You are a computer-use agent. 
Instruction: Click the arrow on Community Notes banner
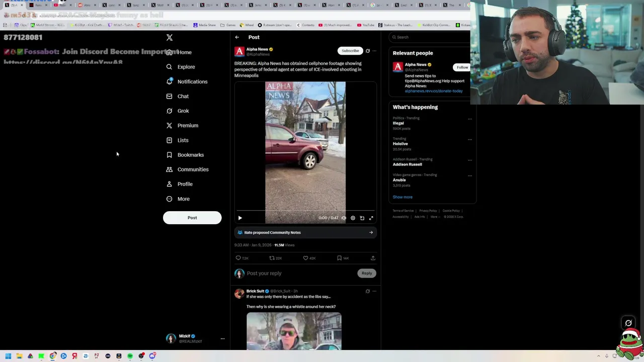[371, 233]
